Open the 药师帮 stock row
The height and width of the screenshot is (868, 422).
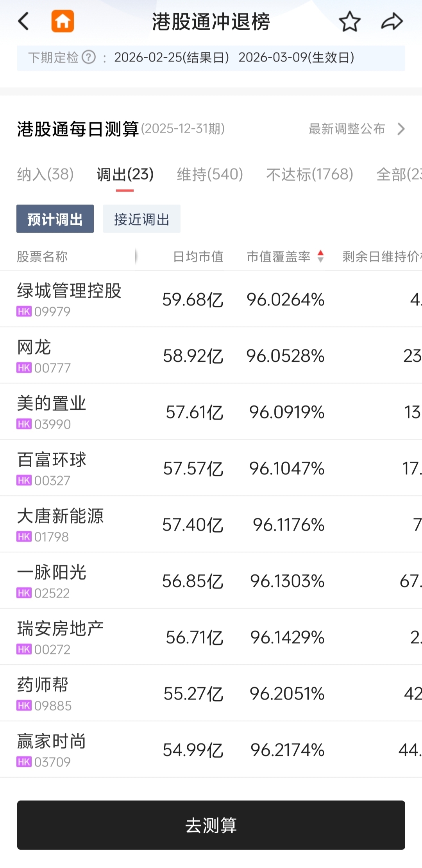click(x=211, y=693)
